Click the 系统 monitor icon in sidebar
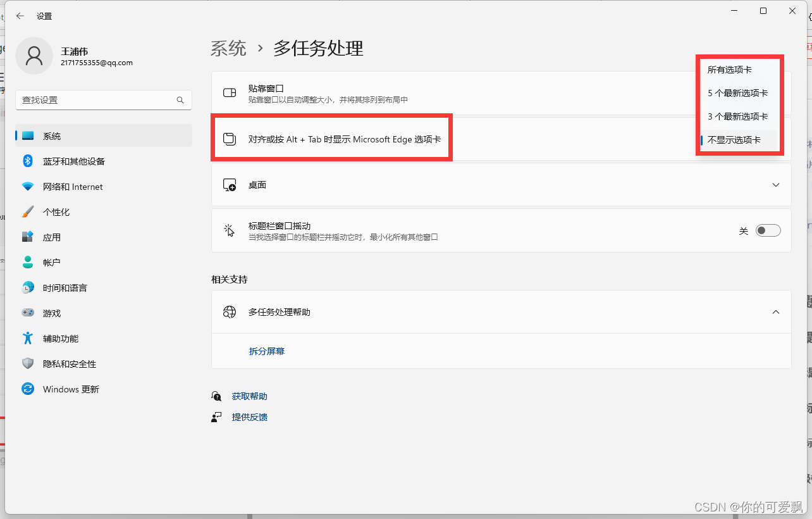This screenshot has width=812, height=519. point(28,136)
